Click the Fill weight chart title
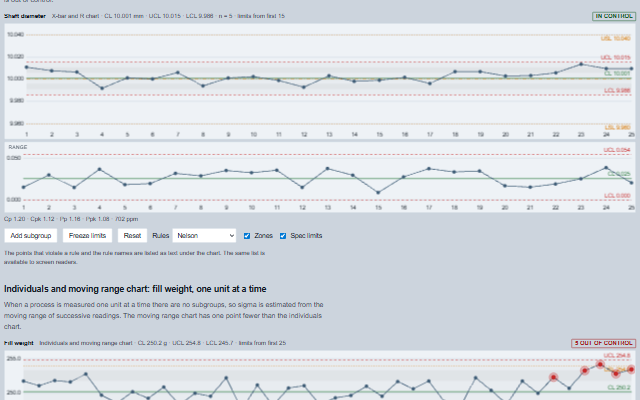 pos(19,343)
